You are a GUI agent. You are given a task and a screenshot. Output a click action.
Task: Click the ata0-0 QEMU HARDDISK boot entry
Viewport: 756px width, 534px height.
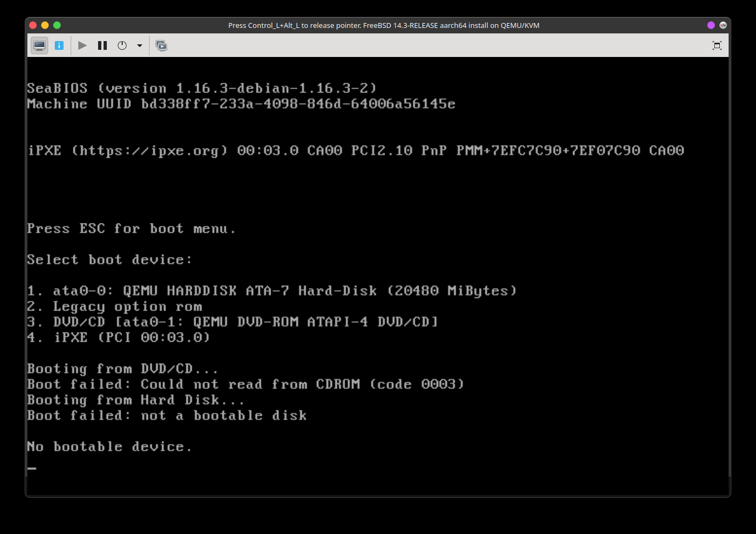(x=272, y=291)
